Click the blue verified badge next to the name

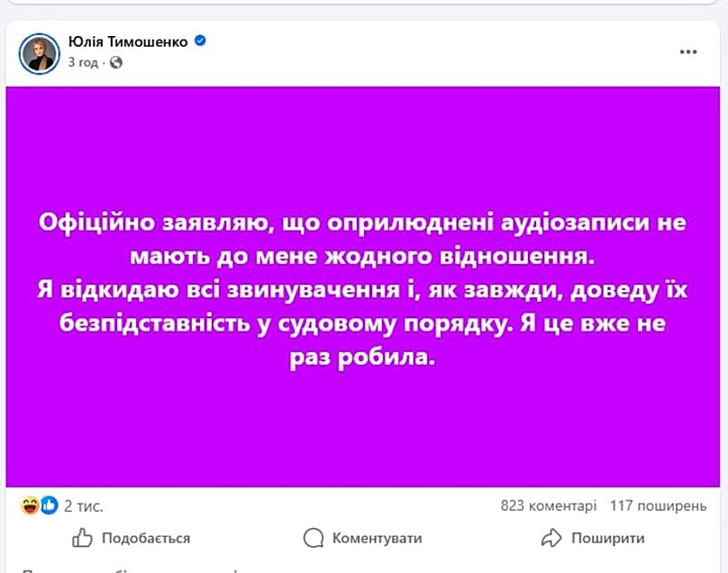click(x=199, y=41)
